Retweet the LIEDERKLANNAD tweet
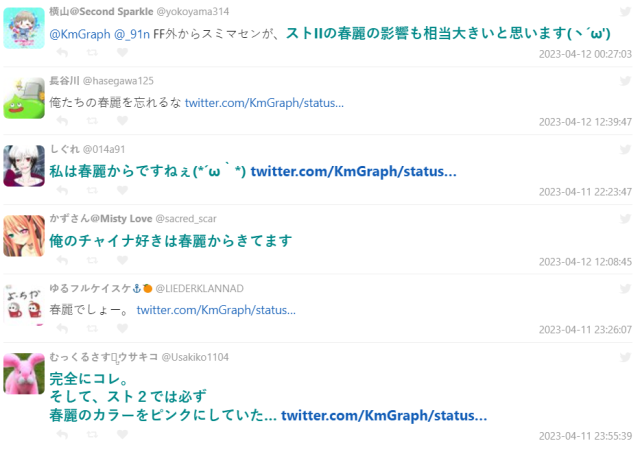This screenshot has width=640, height=454. coord(92,328)
